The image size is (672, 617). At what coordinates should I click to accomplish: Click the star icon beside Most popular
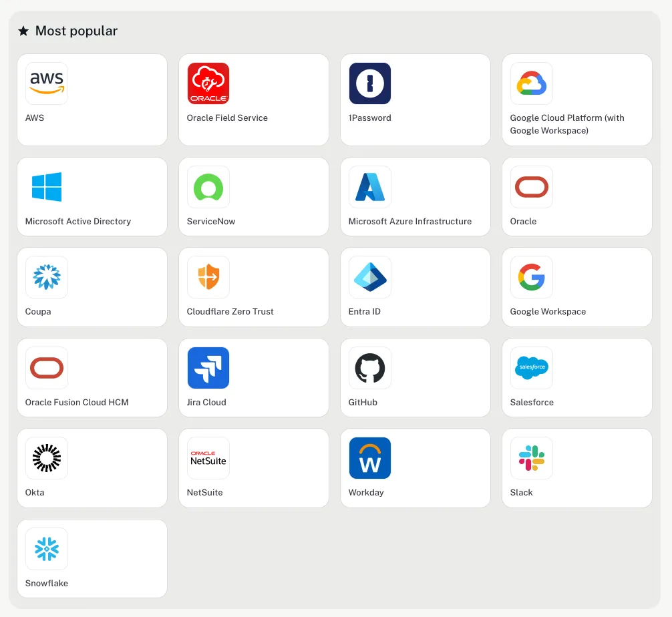[23, 31]
